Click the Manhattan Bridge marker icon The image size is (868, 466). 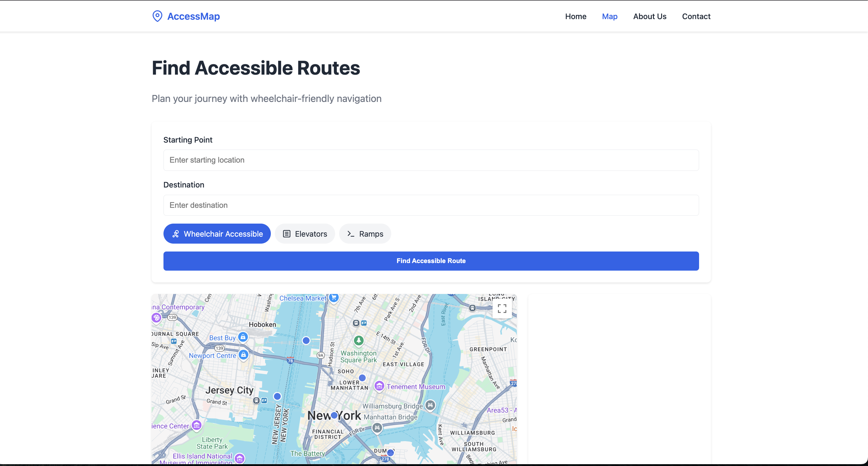coord(377,428)
